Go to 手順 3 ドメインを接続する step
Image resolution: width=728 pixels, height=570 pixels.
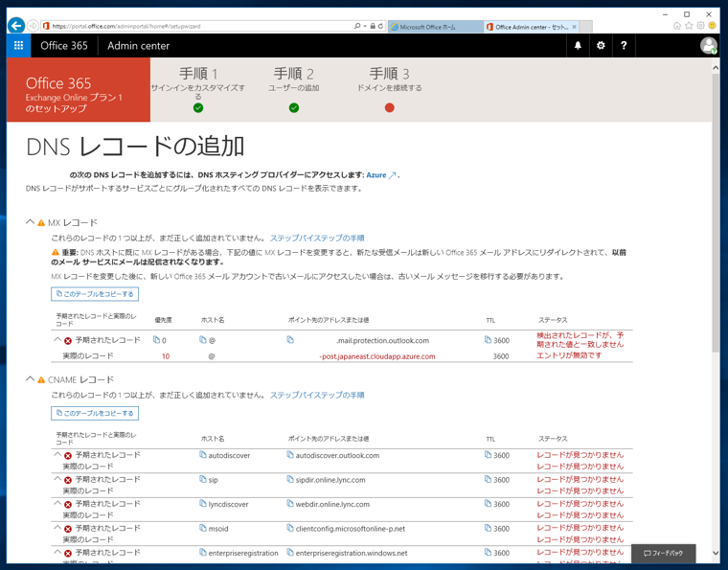click(x=390, y=89)
